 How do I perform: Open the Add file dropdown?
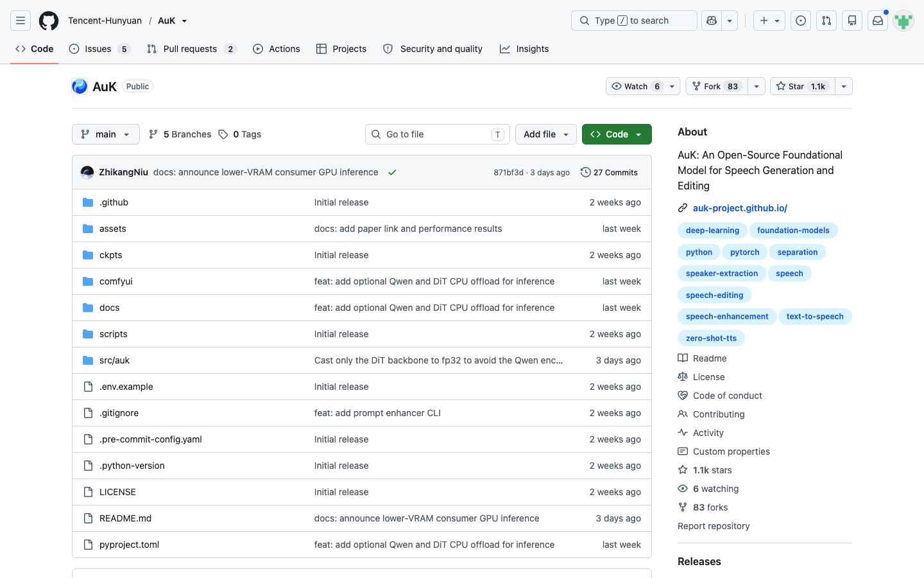[x=546, y=134]
